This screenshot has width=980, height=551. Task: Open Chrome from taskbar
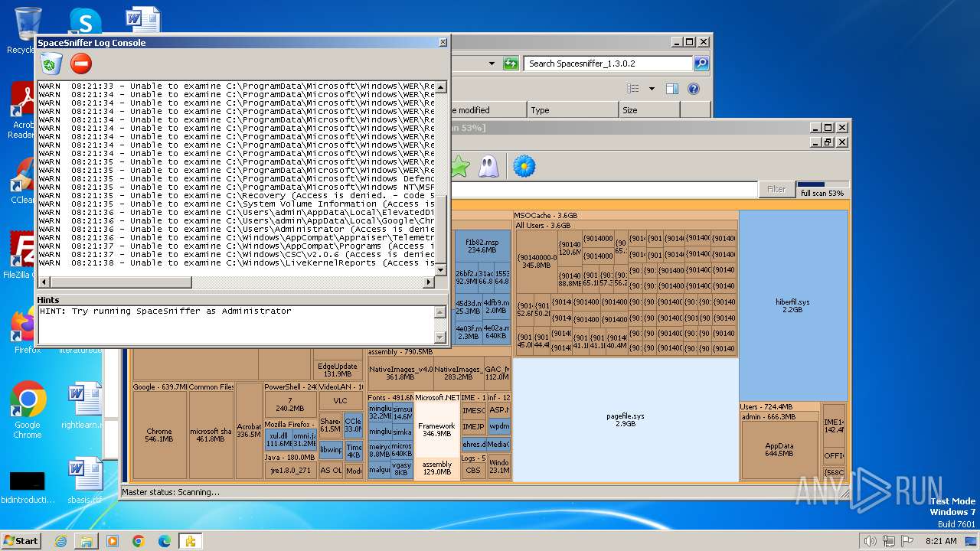click(x=138, y=541)
